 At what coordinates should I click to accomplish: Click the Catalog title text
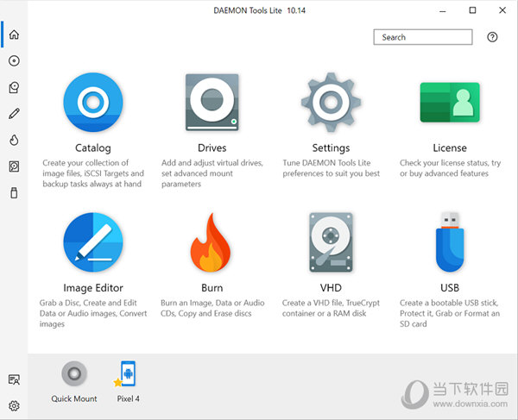click(93, 147)
